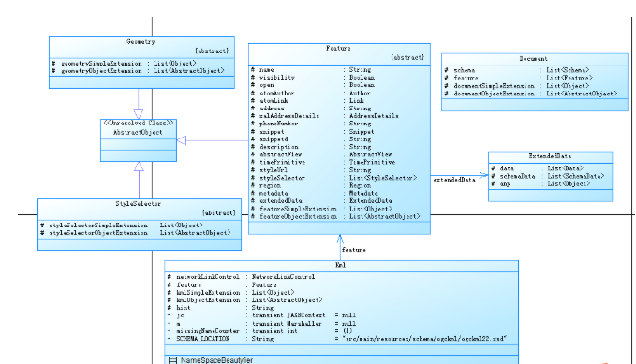Click kmlSimpleExtension attribute in Kml
636x364 pixels.
click(x=230, y=292)
